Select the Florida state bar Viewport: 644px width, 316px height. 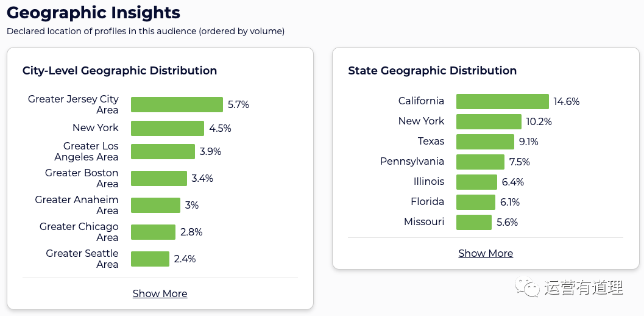[x=476, y=202]
